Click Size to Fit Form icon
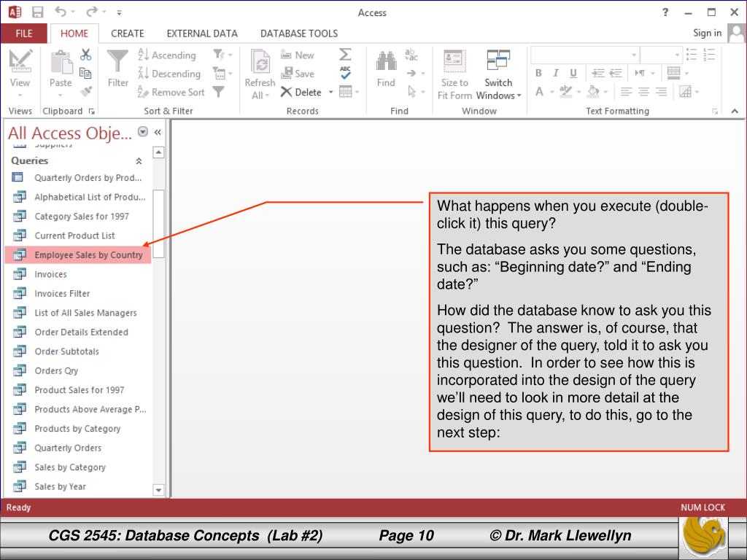The width and height of the screenshot is (747, 560). point(454,61)
